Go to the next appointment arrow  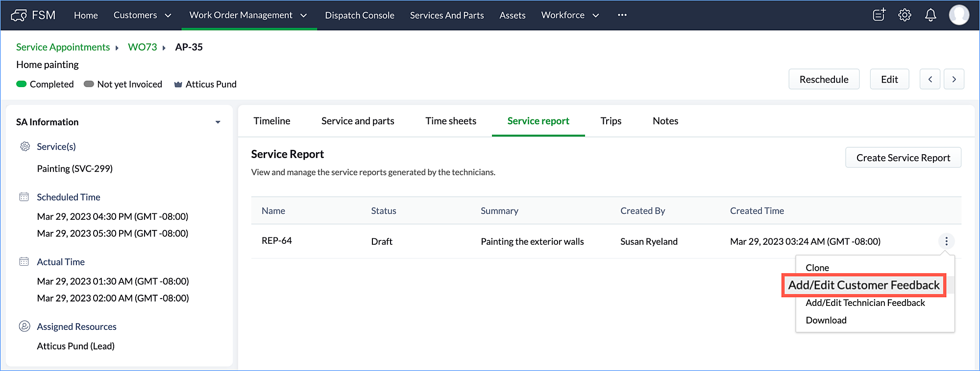(954, 79)
